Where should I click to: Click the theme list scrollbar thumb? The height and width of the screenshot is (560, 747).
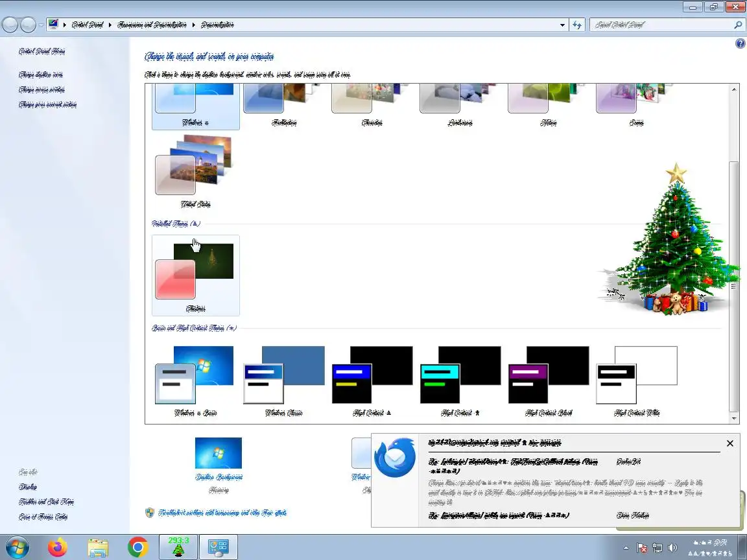click(734, 286)
